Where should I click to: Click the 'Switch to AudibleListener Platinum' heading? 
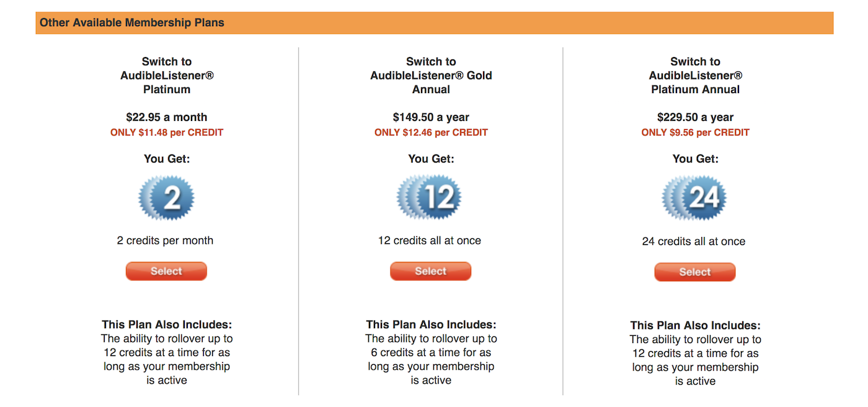pos(166,75)
